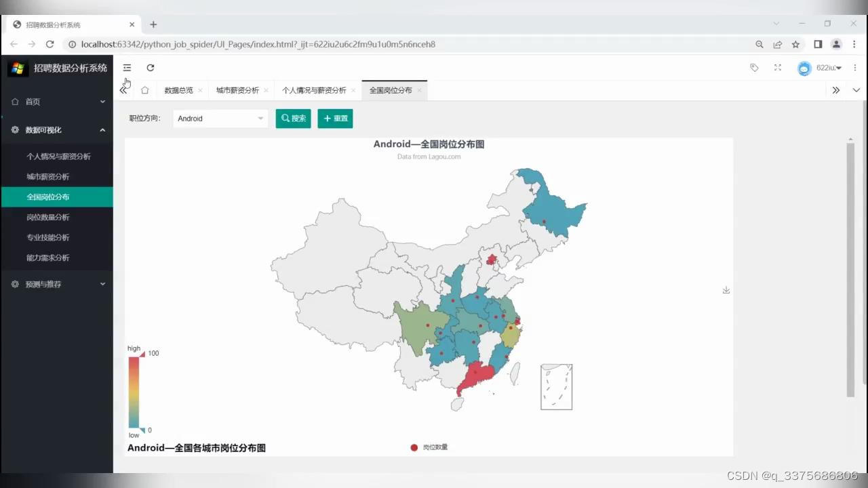Close the 数据总览 tab
Image resolution: width=868 pixels, height=488 pixels.
click(x=200, y=90)
